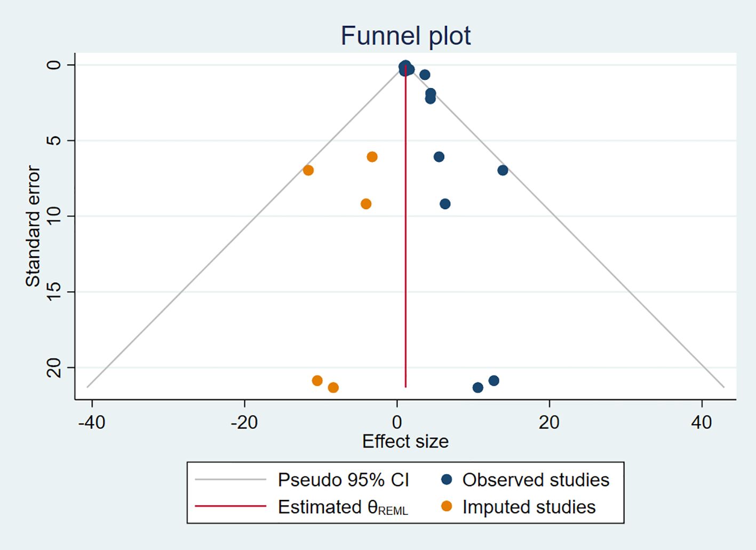Click the leftmost orange imputed point near standard error 7
Image resolution: width=756 pixels, height=550 pixels.
click(x=308, y=170)
